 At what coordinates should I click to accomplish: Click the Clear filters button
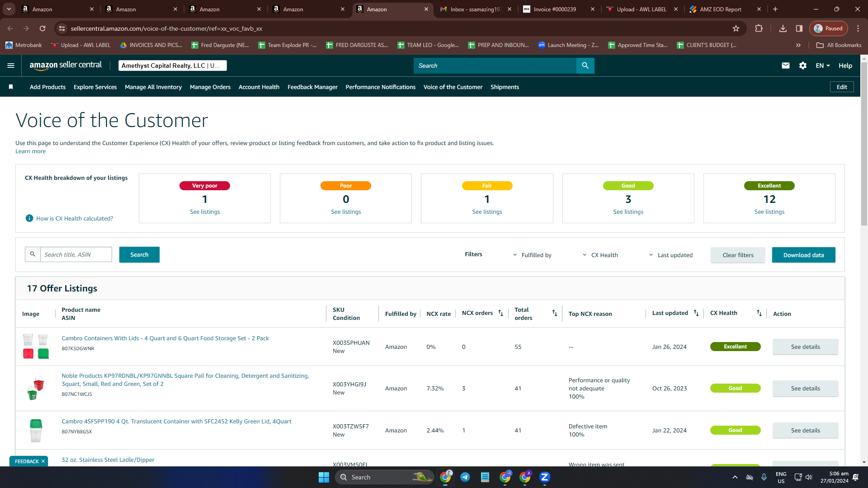coord(738,255)
